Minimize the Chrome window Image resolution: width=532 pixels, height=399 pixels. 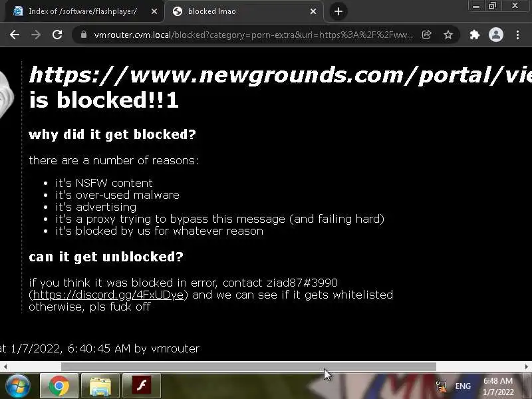click(476, 6)
